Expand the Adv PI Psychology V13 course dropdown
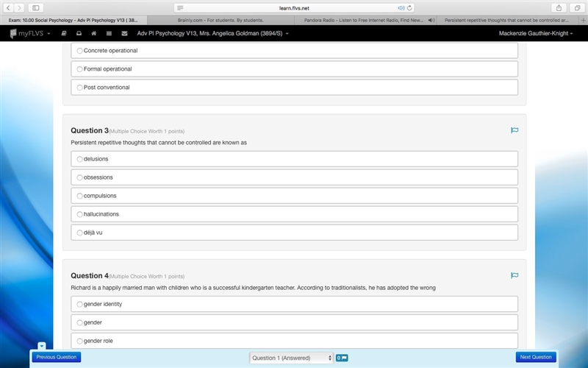This screenshot has height=368, width=588. pos(212,33)
